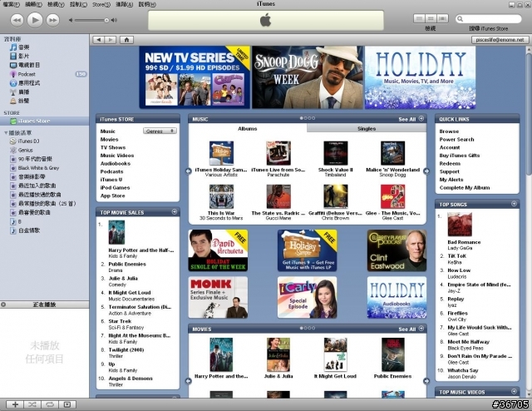The image size is (532, 411).
Task: Expand Top Movie Sales arrow icon
Action: click(x=175, y=212)
